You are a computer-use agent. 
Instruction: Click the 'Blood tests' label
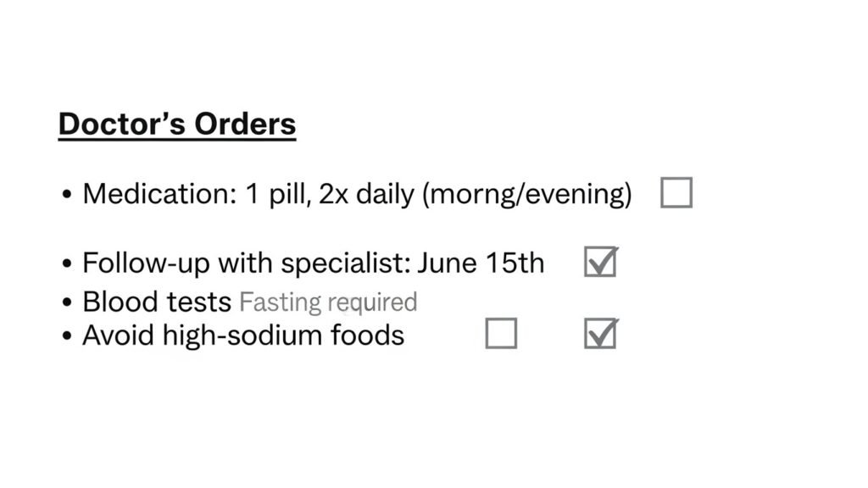157,302
